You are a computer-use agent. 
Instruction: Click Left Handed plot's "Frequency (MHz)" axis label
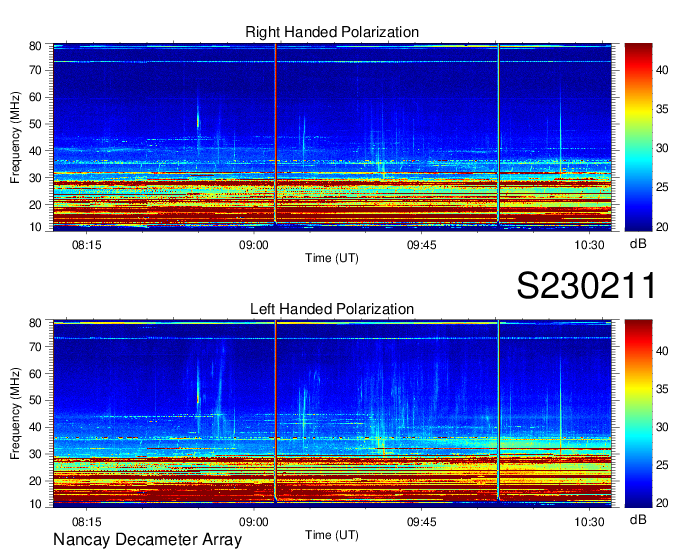tap(15, 414)
